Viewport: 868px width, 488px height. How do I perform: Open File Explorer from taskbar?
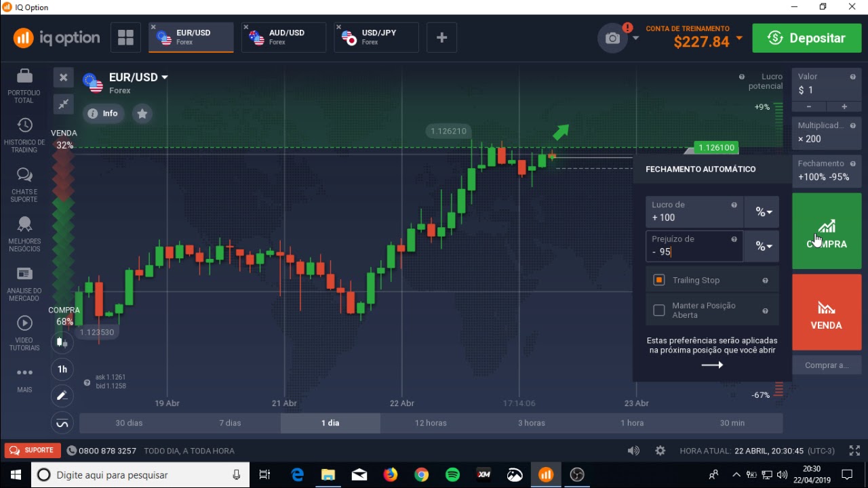click(x=328, y=474)
